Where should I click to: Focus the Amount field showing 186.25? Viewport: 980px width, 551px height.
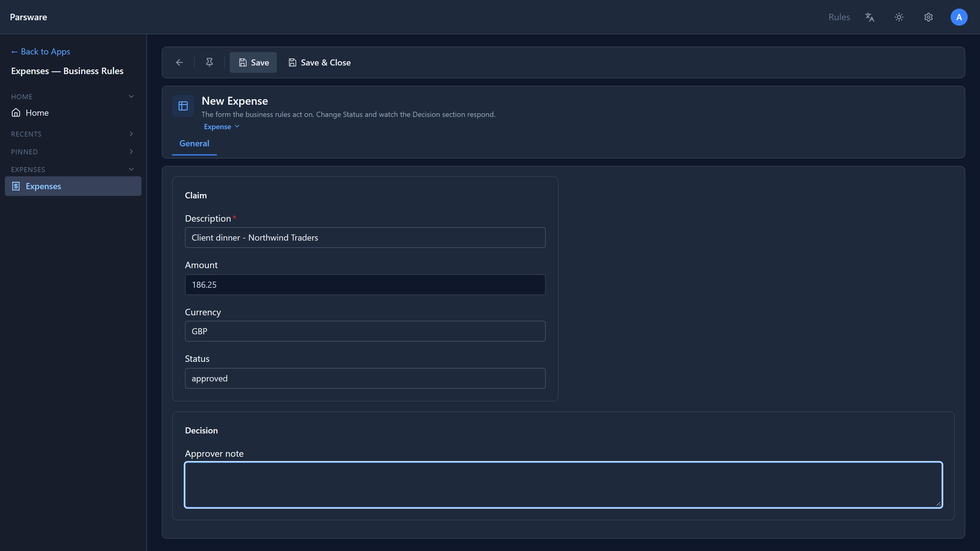pyautogui.click(x=365, y=285)
